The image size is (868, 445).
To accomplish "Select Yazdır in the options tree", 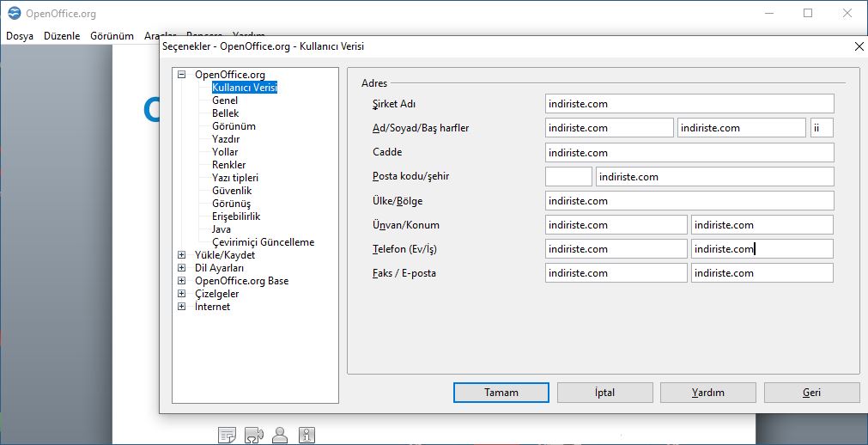I will [x=226, y=139].
